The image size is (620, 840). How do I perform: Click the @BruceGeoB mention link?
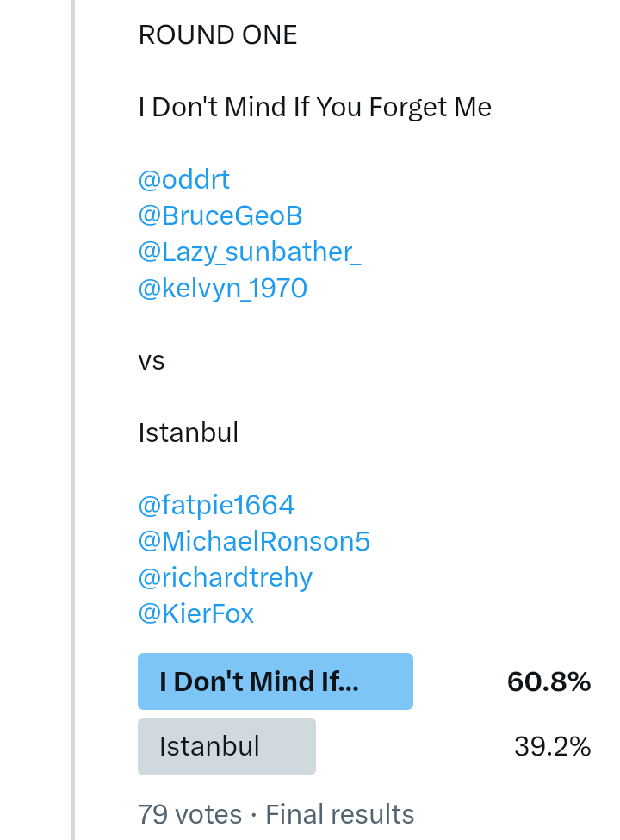click(220, 215)
